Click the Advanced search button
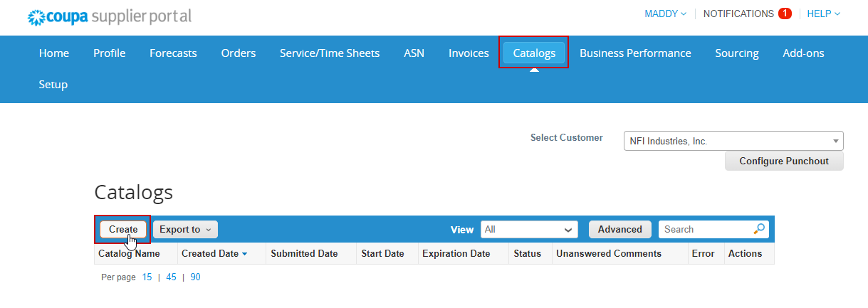This screenshot has height=308, width=868. 619,229
